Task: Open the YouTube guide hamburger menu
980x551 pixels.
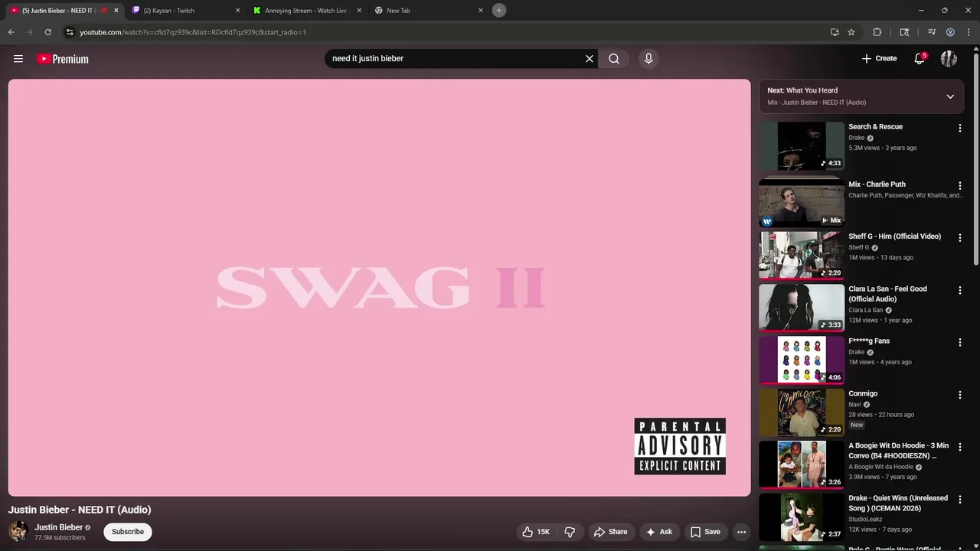Action: (x=18, y=59)
